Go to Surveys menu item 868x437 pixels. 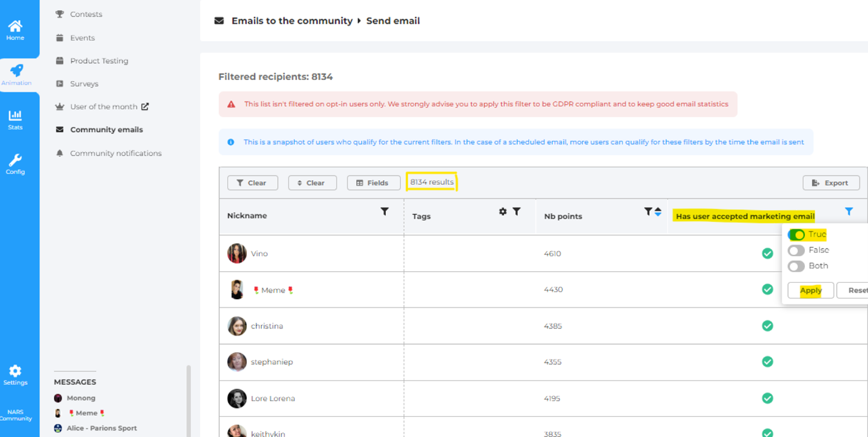84,84
